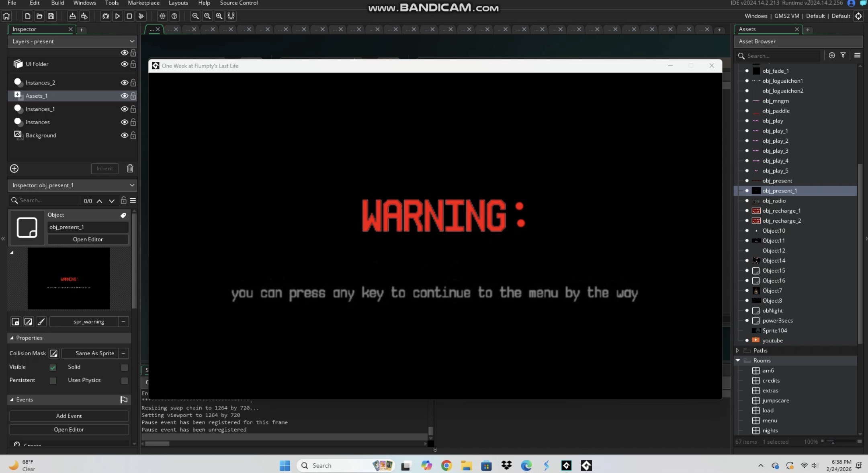Enable the Persistent checkbox

tap(53, 381)
